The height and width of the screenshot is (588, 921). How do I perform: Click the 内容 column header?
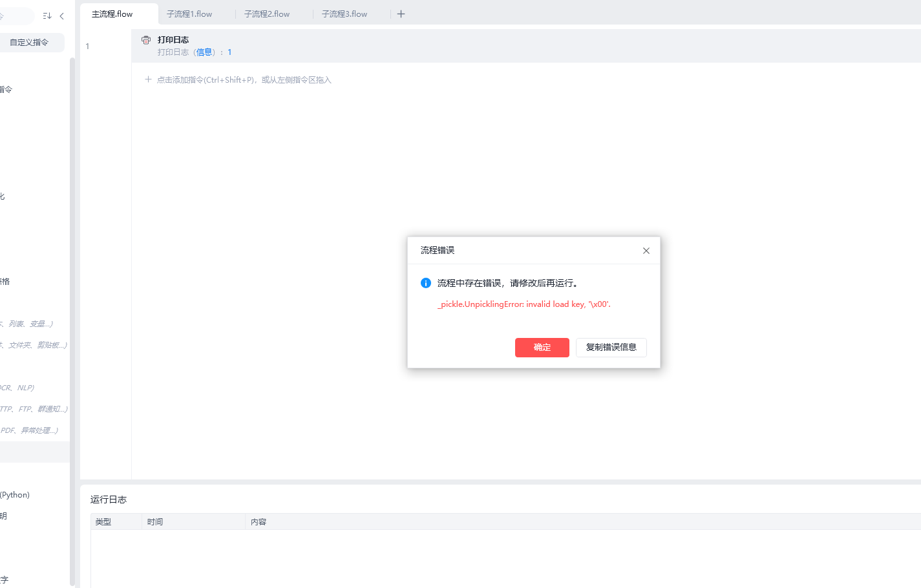click(259, 521)
